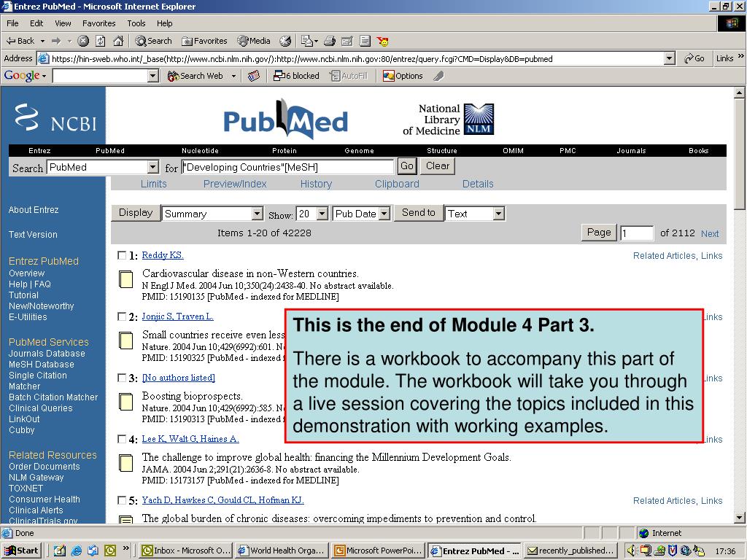Click the search query field with Developing Countries
The width and height of the screenshot is (747, 560).
[x=287, y=167]
